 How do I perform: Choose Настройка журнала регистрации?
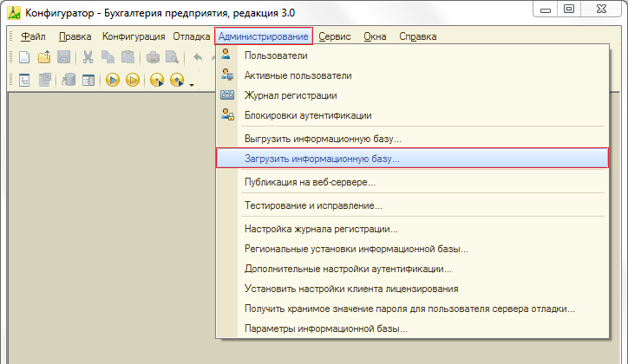pos(413,229)
